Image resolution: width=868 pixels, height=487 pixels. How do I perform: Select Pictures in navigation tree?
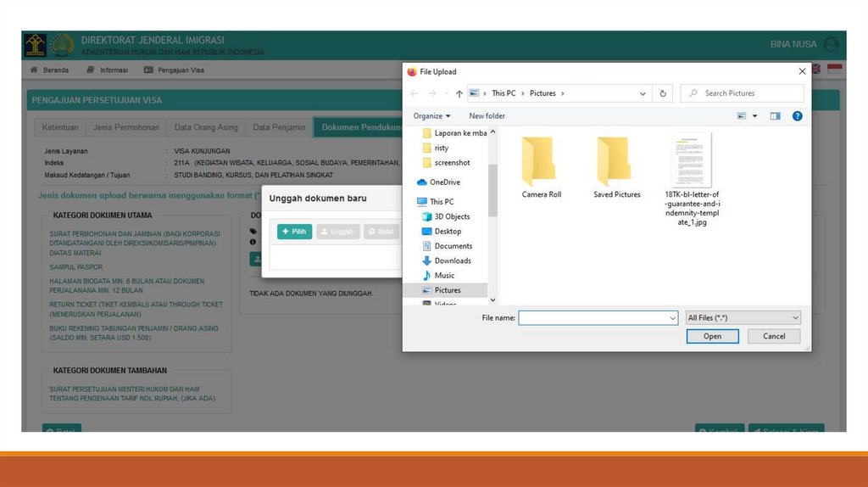coord(446,290)
